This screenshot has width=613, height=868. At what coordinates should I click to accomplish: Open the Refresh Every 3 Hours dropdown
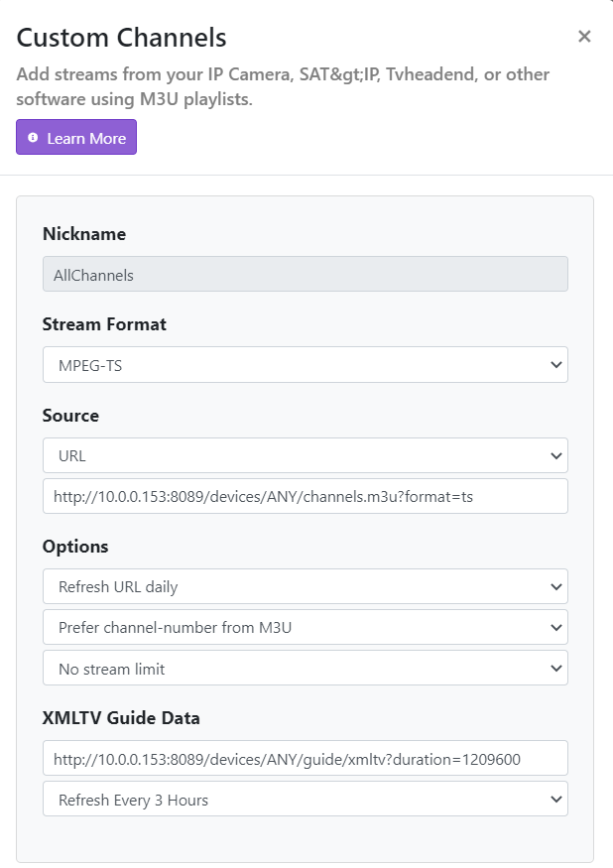point(305,799)
